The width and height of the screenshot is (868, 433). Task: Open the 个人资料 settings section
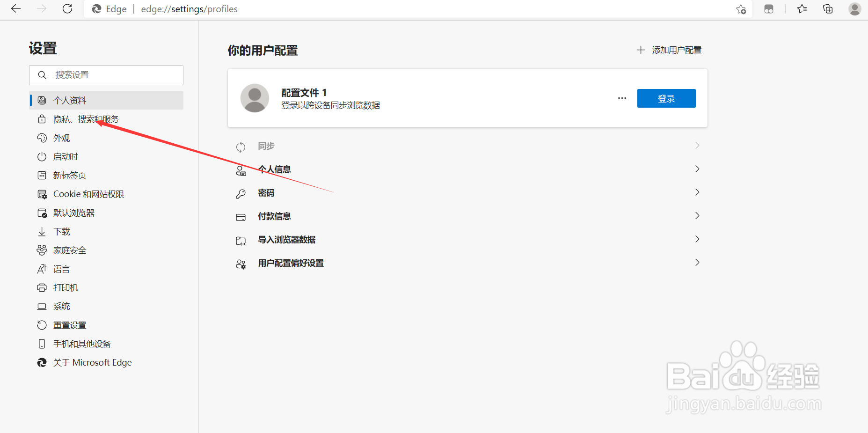point(106,100)
